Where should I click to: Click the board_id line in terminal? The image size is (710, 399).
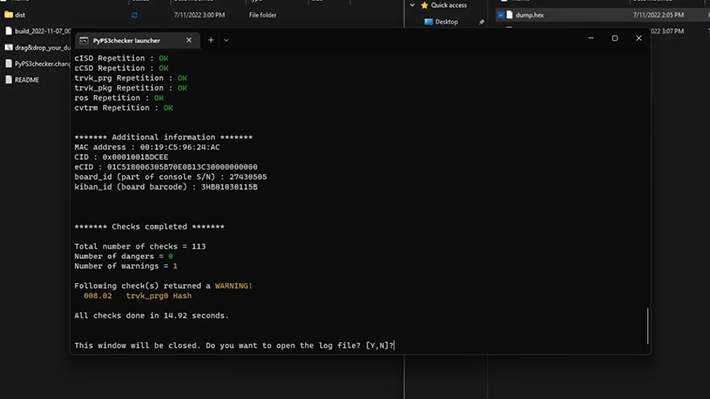pyautogui.click(x=171, y=177)
